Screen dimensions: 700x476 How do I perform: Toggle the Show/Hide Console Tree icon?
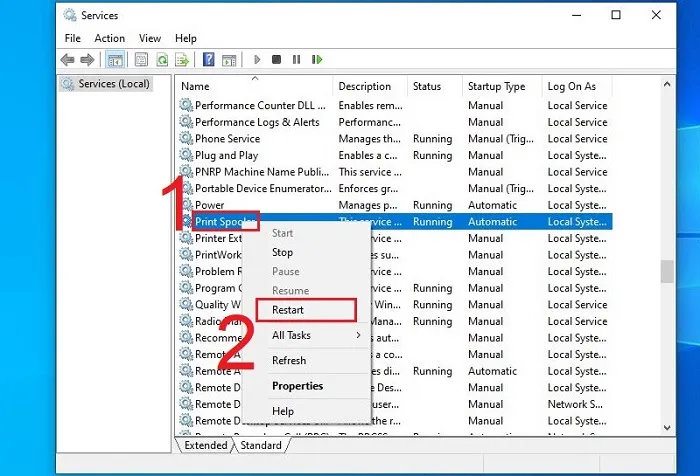(114, 60)
